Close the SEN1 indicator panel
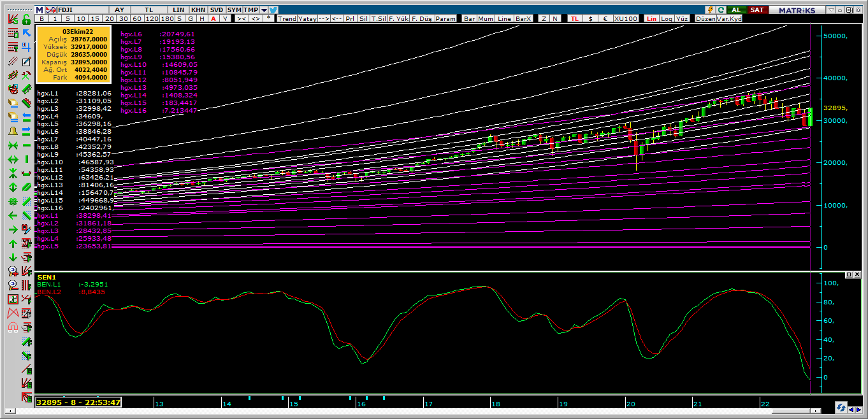 click(x=857, y=274)
